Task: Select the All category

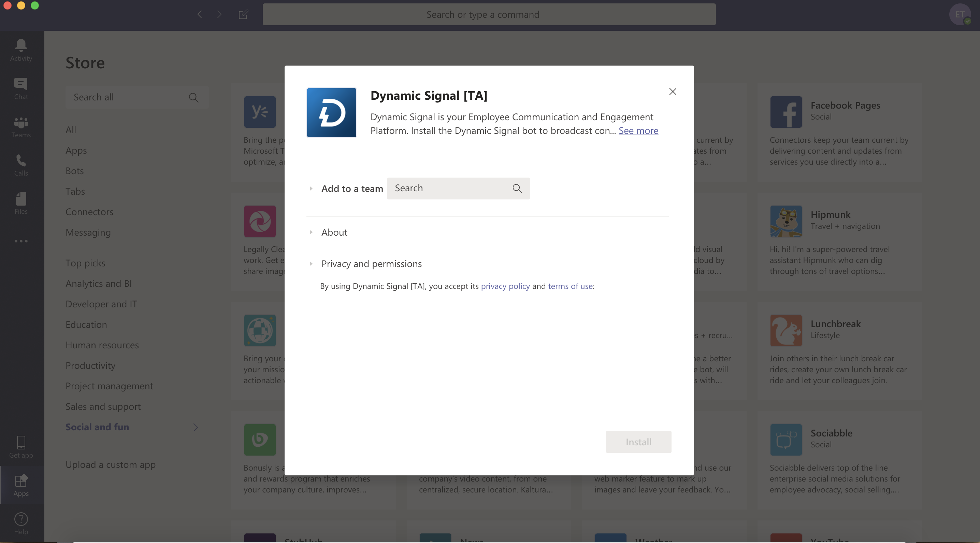Action: 71,130
